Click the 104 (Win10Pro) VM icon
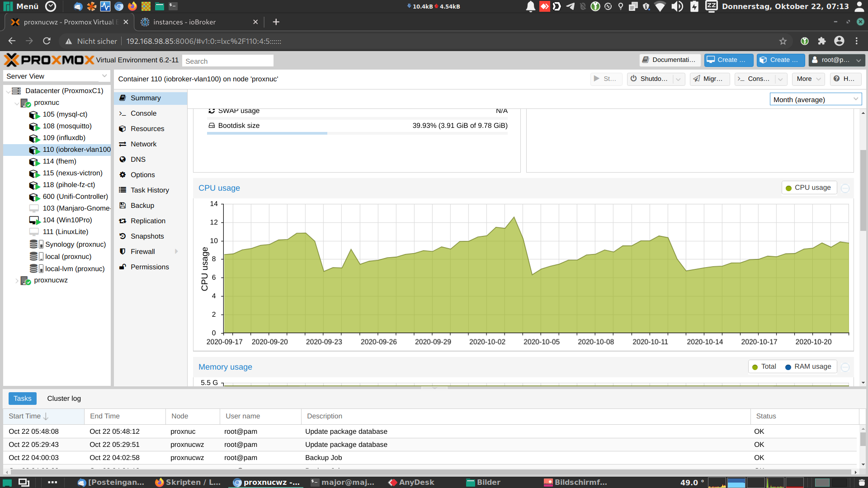The width and height of the screenshot is (868, 488). click(34, 220)
